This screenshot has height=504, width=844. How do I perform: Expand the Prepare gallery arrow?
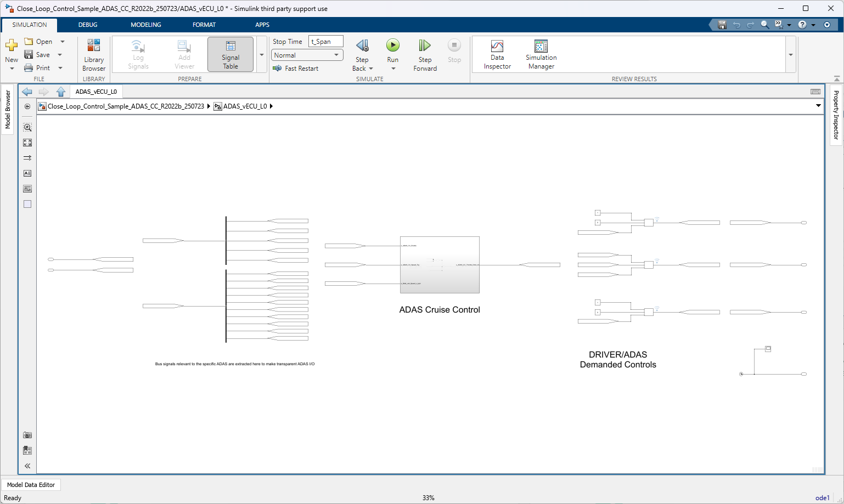pyautogui.click(x=262, y=55)
